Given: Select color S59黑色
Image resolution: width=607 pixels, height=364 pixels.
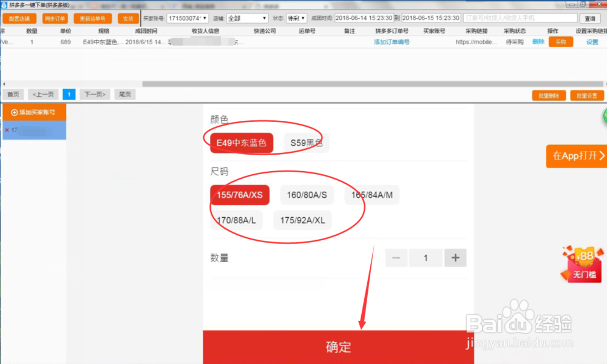Looking at the screenshot, I should pos(306,143).
